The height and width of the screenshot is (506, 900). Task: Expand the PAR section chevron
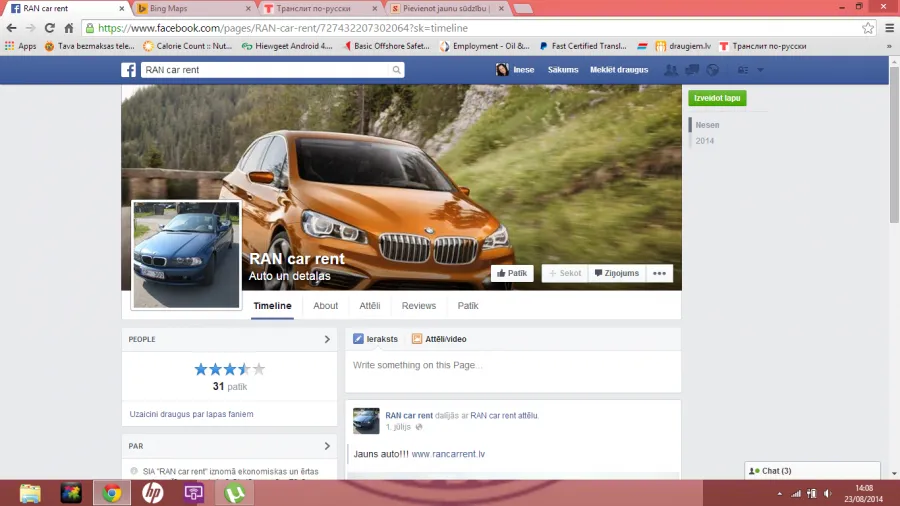click(x=327, y=446)
